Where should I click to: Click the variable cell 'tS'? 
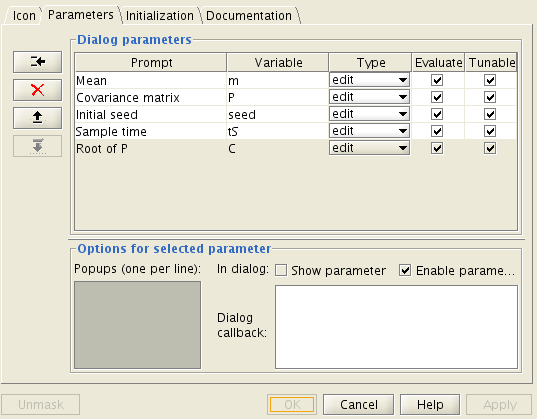point(278,131)
